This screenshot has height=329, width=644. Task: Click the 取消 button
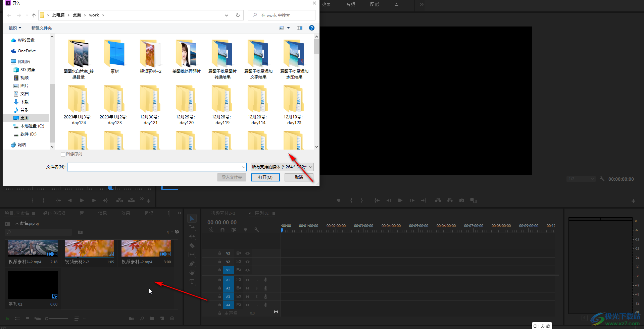coord(299,177)
